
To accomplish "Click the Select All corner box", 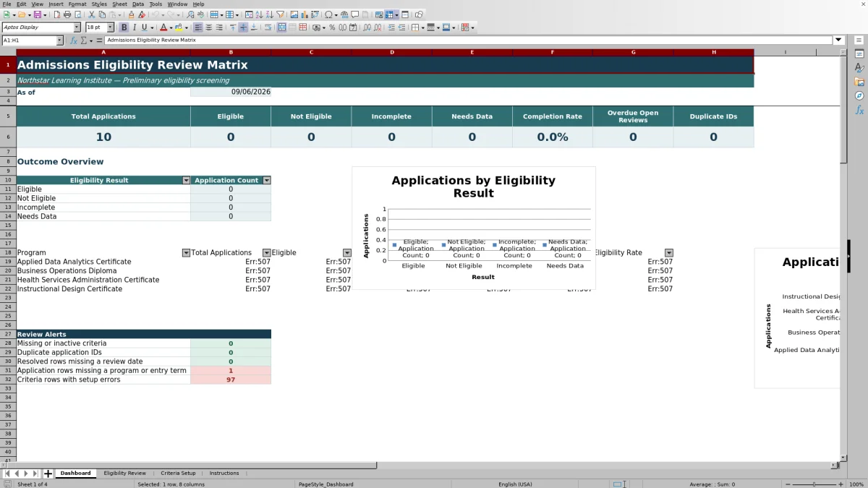I will 8,52.
